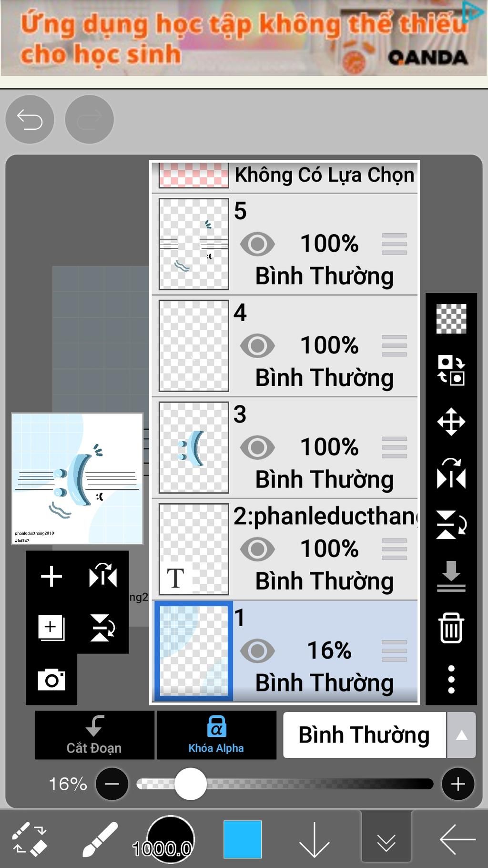Image resolution: width=488 pixels, height=868 pixels.
Task: Select the move/transform layer tool
Action: coord(451,422)
